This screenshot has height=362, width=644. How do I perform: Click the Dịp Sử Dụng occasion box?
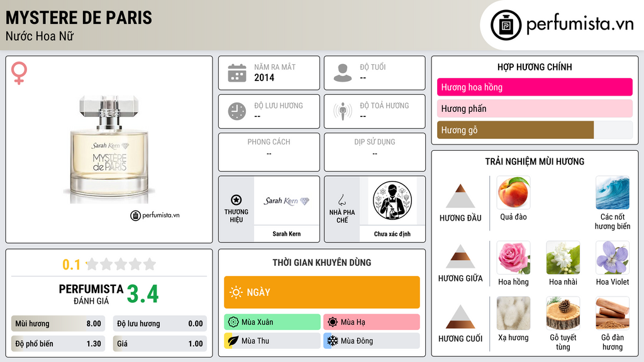(x=375, y=152)
